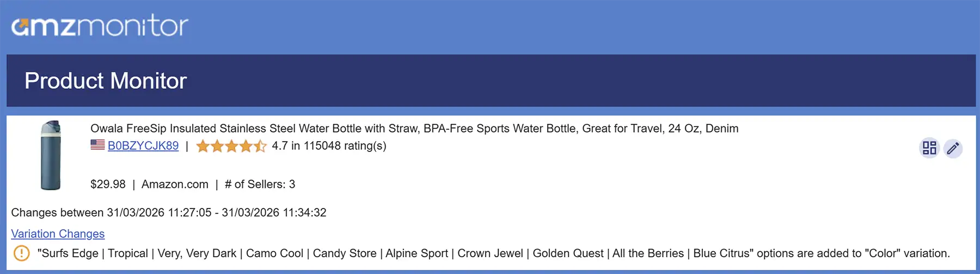Click the # of Sellers: 3 text
The height and width of the screenshot is (274, 980).
260,184
